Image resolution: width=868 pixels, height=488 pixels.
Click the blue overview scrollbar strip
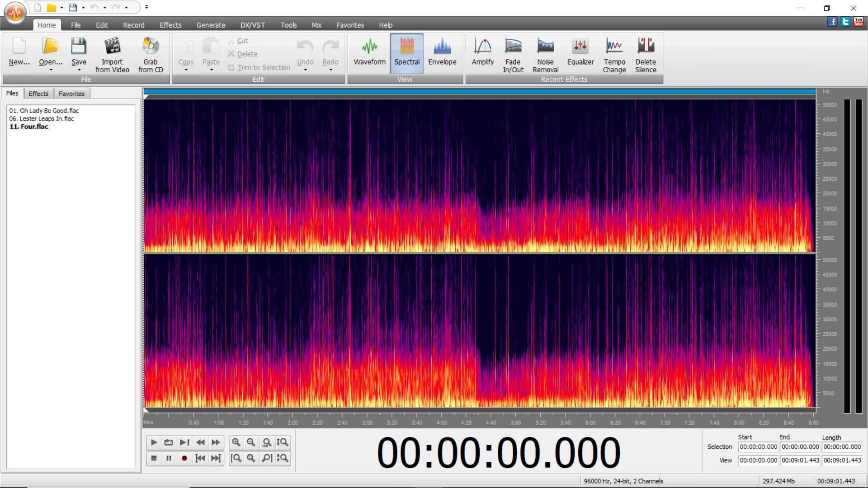[x=479, y=92]
